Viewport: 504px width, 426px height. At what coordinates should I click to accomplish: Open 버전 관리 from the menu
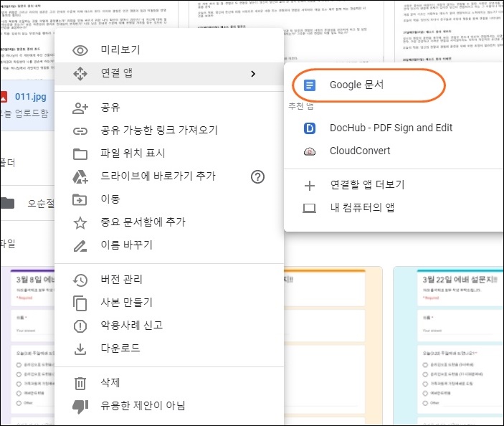(x=169, y=280)
